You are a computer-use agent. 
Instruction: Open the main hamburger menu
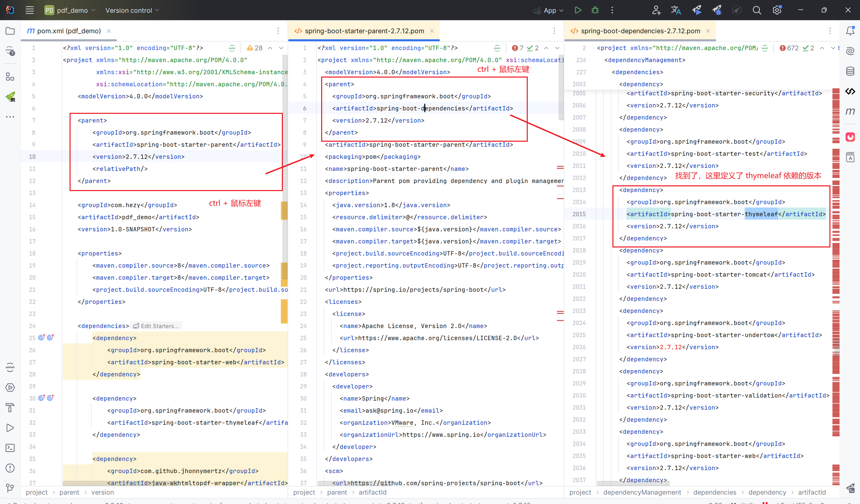point(30,10)
